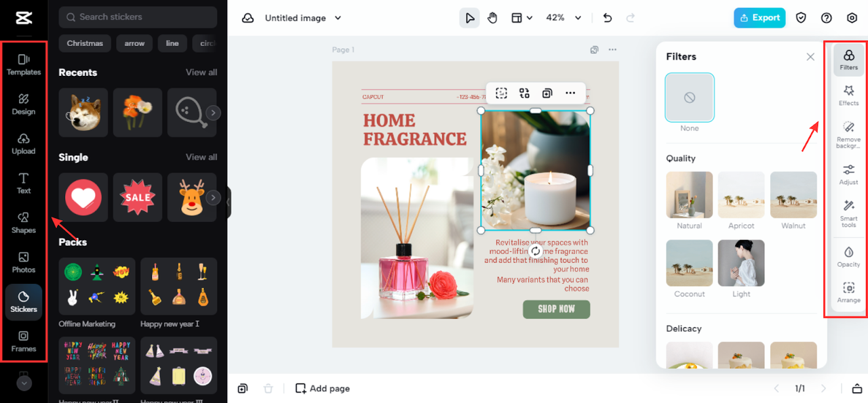
Task: Click the cloud save status icon
Action: [x=248, y=18]
